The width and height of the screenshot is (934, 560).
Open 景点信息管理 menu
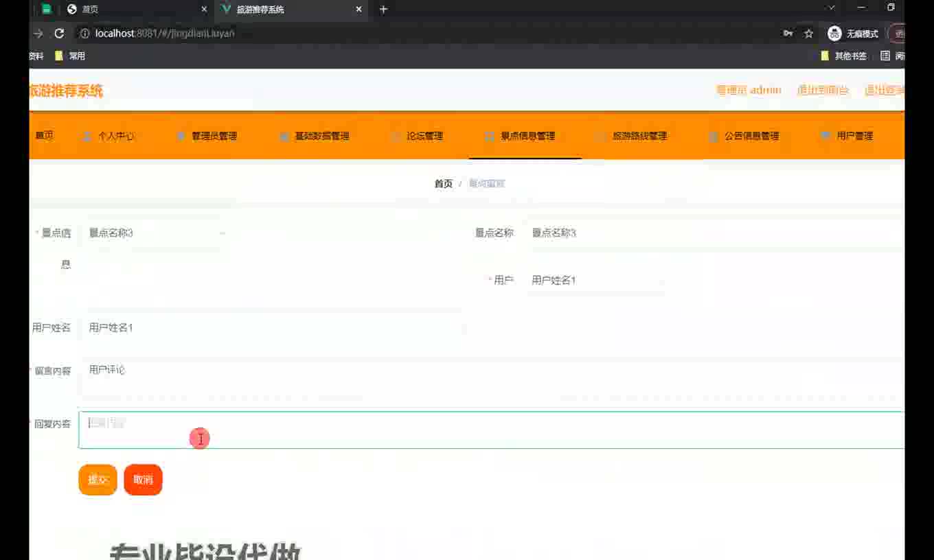coord(525,136)
